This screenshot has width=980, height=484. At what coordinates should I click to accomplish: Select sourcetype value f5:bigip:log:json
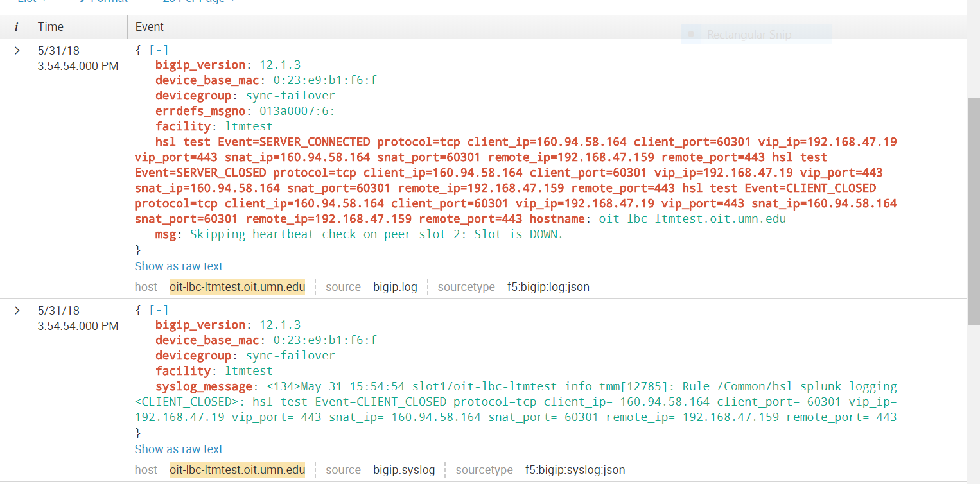pyautogui.click(x=548, y=287)
